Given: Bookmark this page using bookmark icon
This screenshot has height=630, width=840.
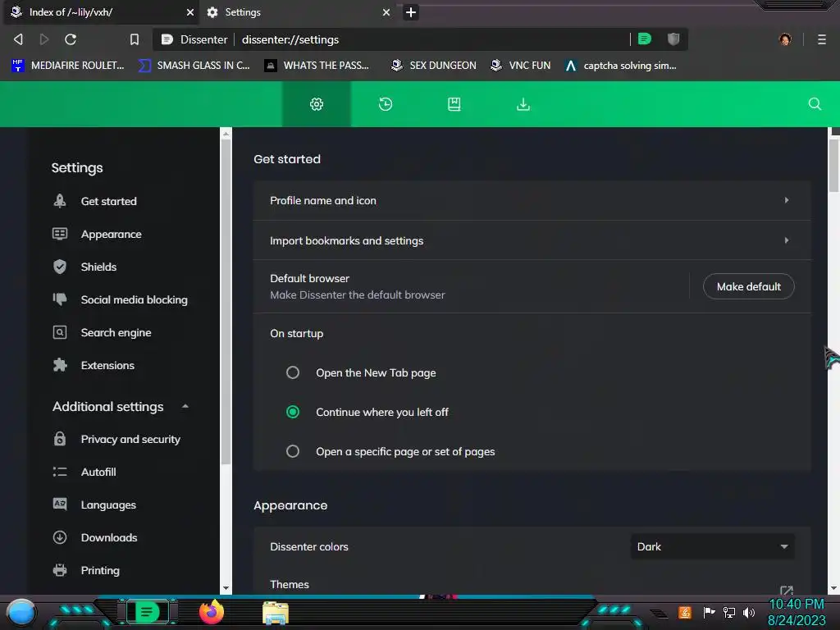Looking at the screenshot, I should click(x=135, y=39).
